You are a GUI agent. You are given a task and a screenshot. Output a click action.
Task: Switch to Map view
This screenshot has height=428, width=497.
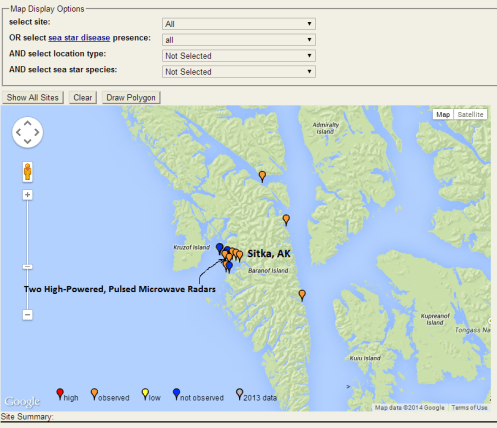click(443, 114)
